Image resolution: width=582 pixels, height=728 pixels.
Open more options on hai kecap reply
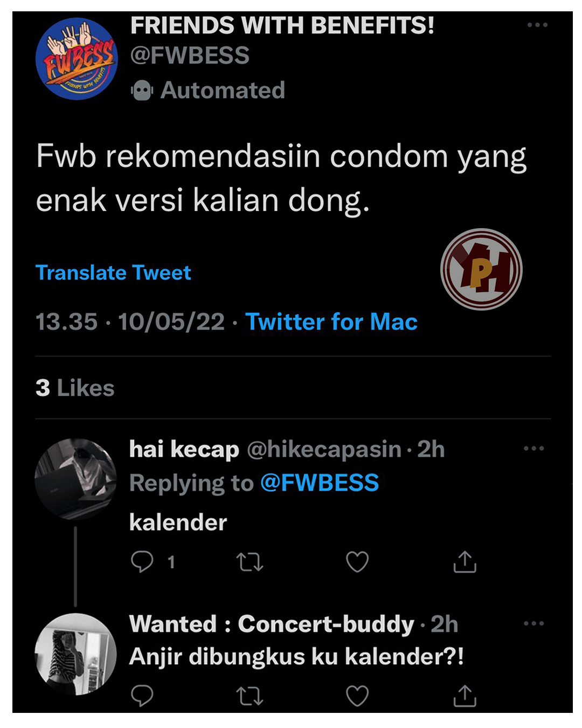pos(533,449)
